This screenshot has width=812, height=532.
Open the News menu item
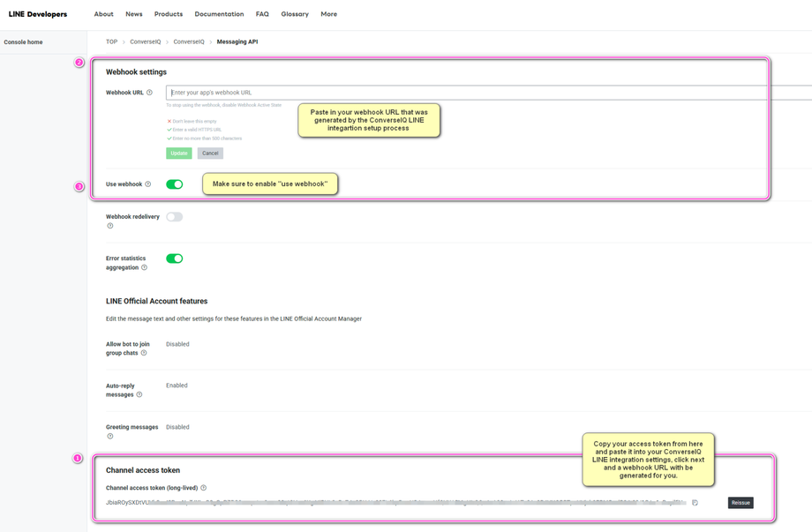(x=133, y=14)
